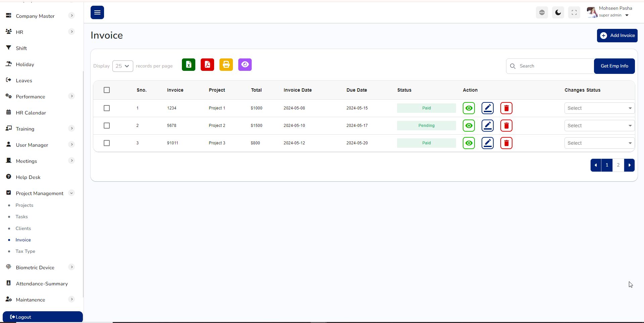644x323 pixels.
Task: Export invoices to Excel icon
Action: coord(188,65)
